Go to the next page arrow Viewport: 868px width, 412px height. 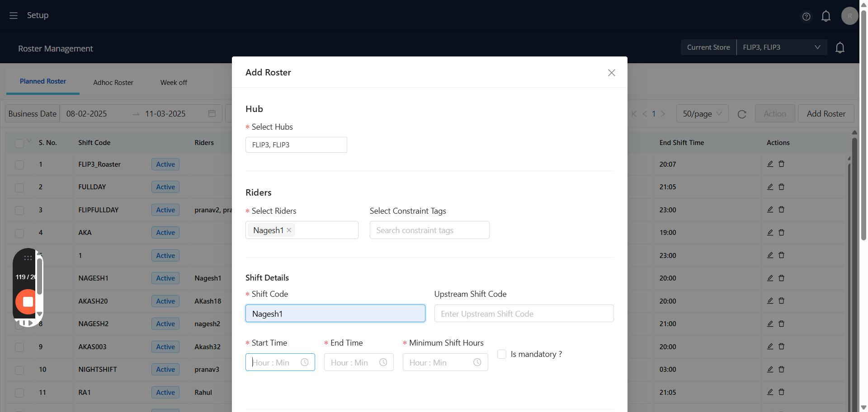(x=663, y=114)
